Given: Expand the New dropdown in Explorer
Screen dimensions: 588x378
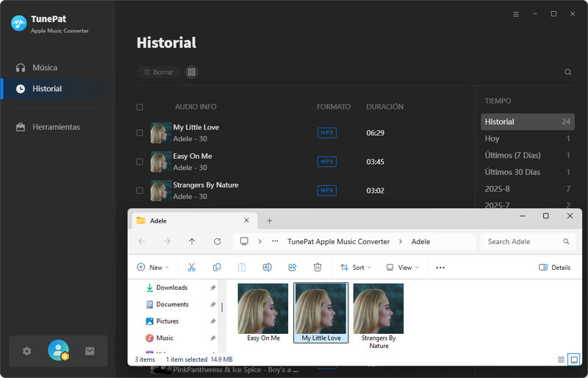Looking at the screenshot, I should [153, 268].
